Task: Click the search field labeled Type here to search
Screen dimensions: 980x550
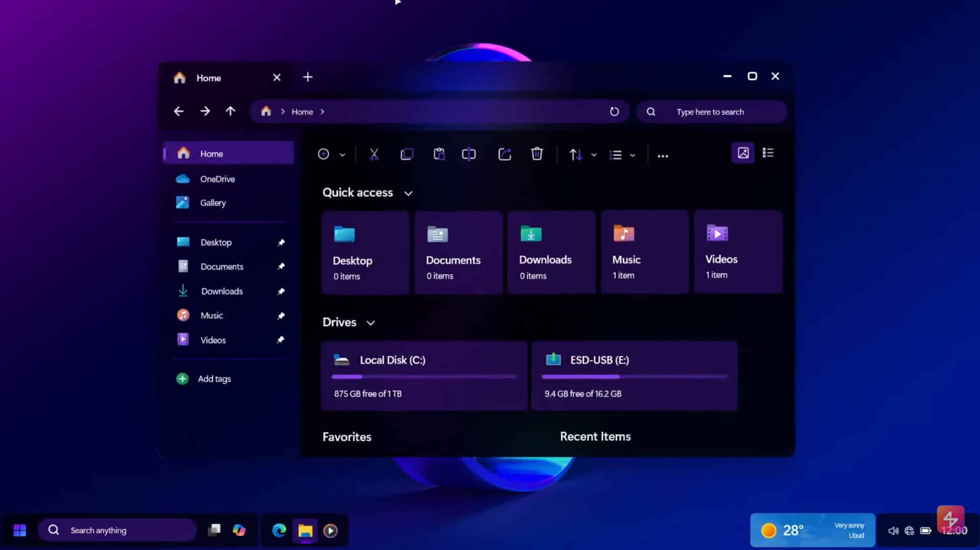Action: tap(710, 112)
